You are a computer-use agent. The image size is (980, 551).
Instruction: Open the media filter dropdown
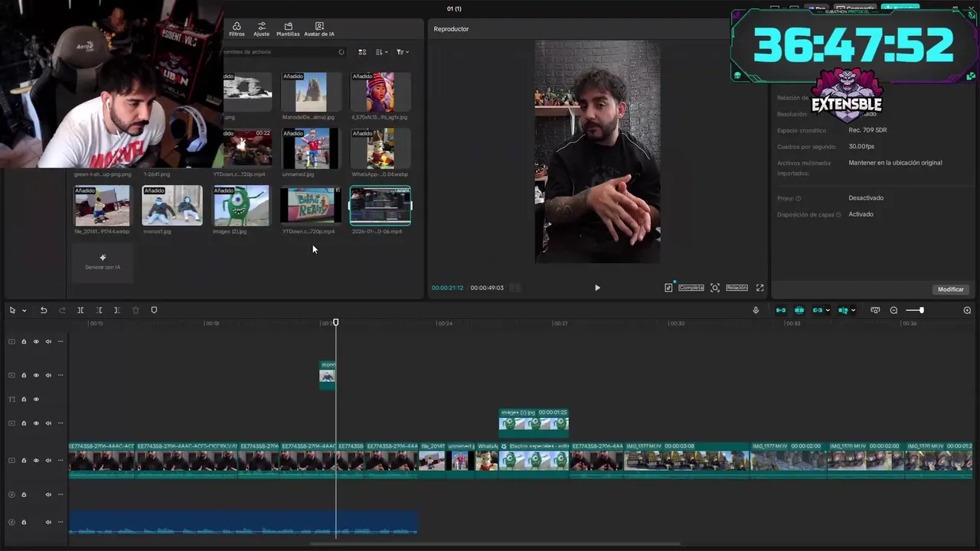pyautogui.click(x=402, y=52)
